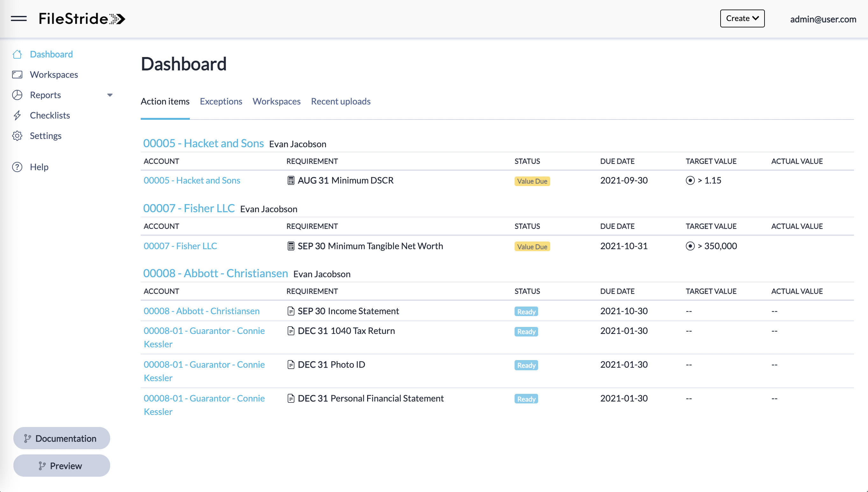Click the Help question mark icon

coord(17,167)
